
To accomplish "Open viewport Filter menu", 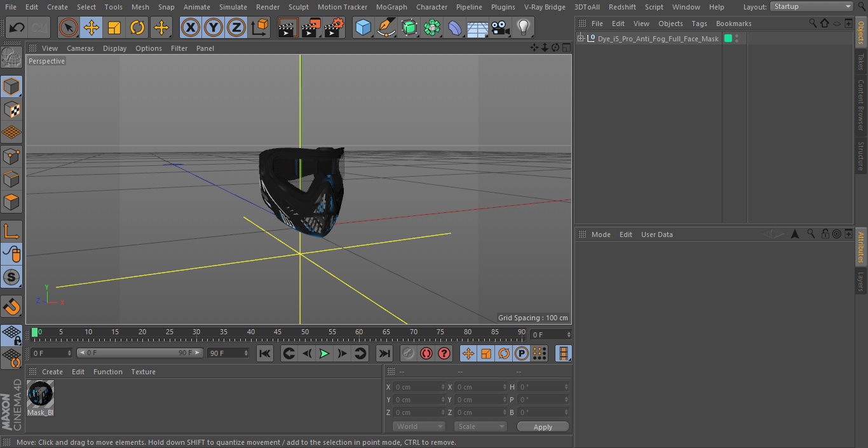I will pos(179,48).
